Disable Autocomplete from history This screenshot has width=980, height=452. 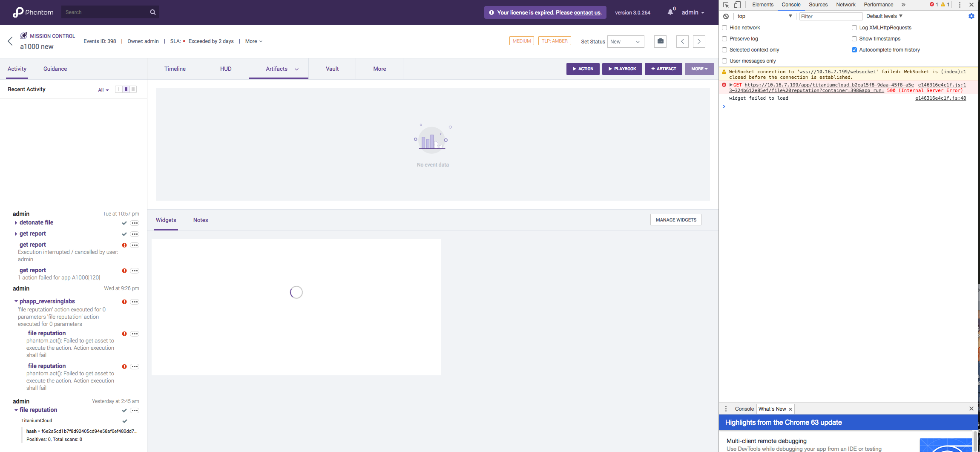pyautogui.click(x=854, y=50)
